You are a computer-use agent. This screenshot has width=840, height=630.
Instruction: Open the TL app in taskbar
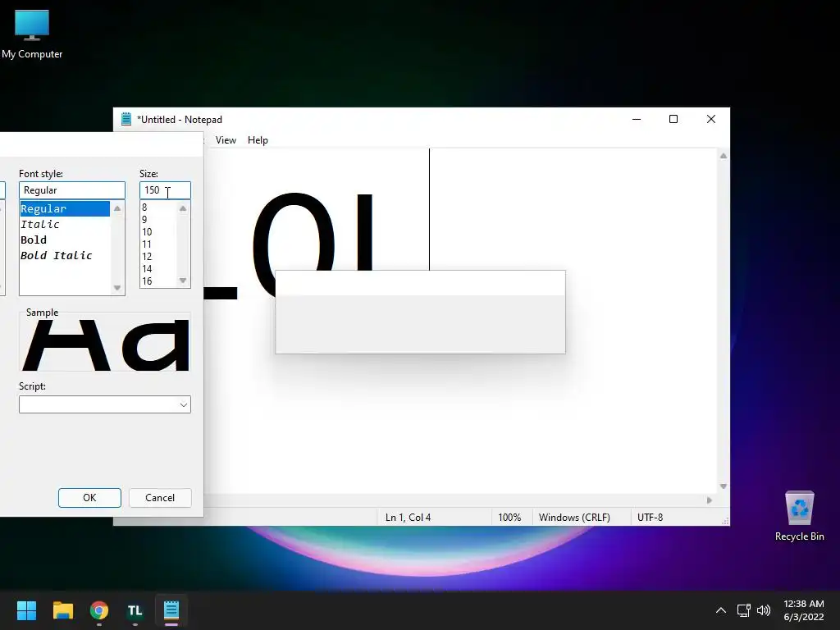click(135, 610)
